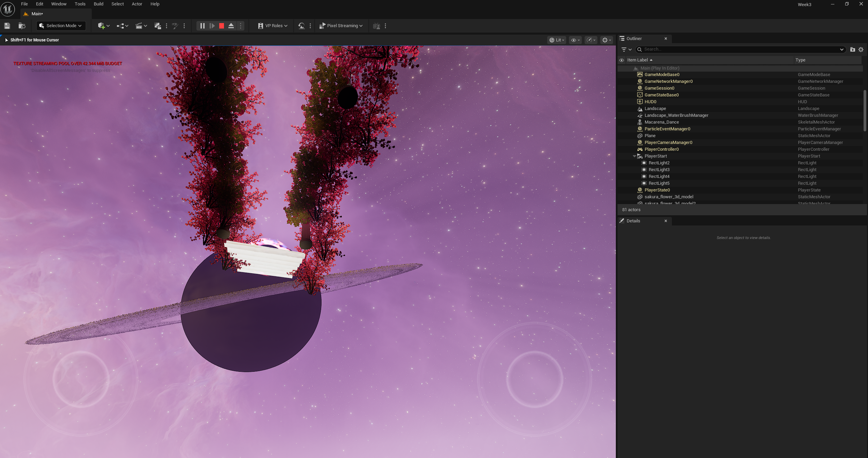Open the Pixel Streaming dropdown

click(x=341, y=26)
